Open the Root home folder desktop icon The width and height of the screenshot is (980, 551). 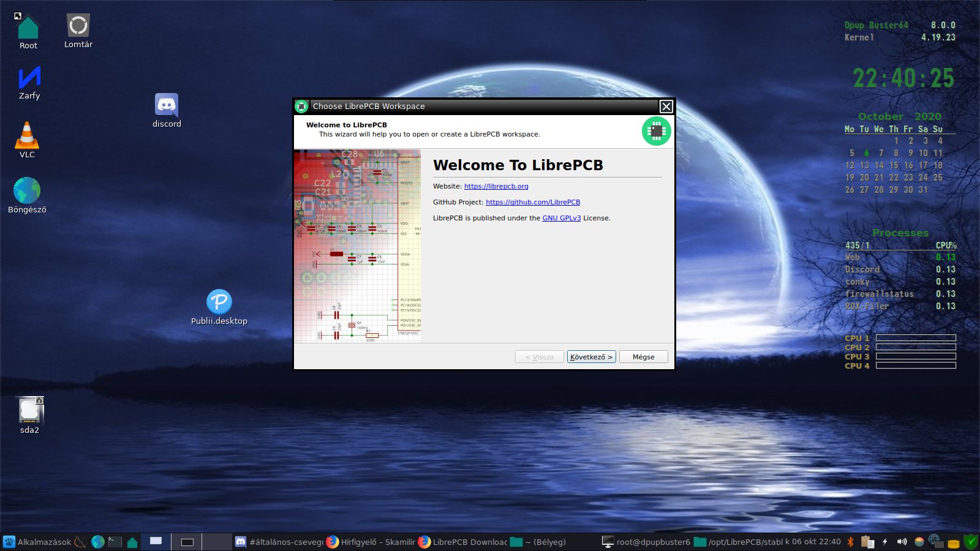(28, 30)
